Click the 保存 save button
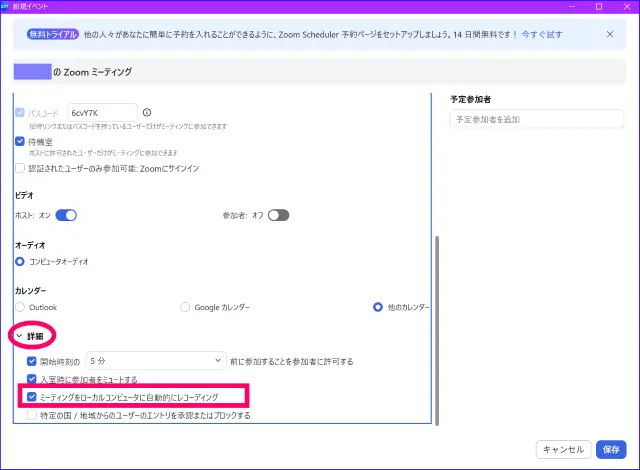Image resolution: width=640 pixels, height=470 pixels. point(612,449)
